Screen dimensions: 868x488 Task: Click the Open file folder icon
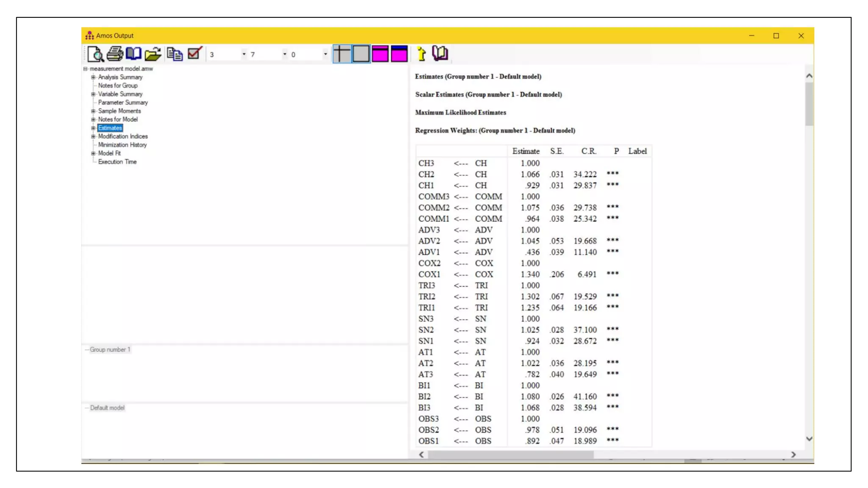pos(153,54)
